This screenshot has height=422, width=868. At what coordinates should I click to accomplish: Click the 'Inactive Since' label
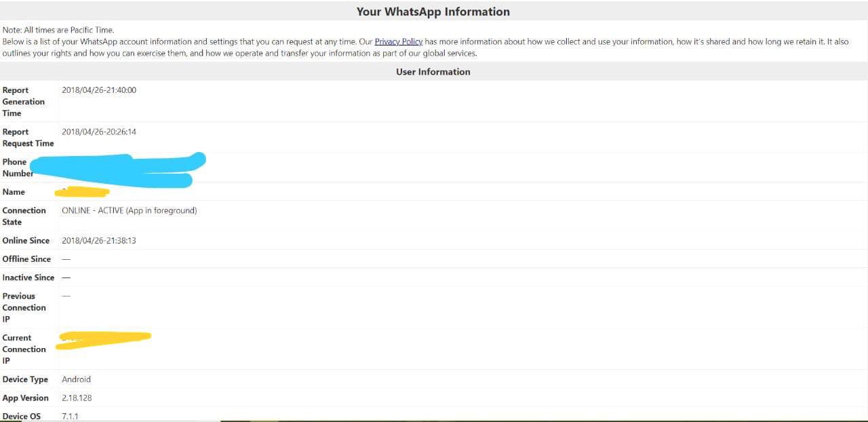[28, 277]
